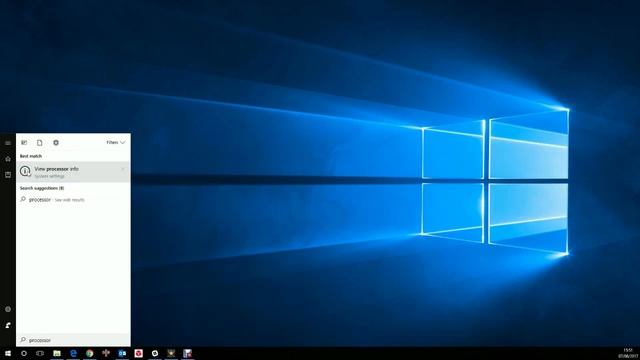Image resolution: width=640 pixels, height=360 pixels.
Task: Open Cortana settings gear in sidebar
Action: pos(8,309)
